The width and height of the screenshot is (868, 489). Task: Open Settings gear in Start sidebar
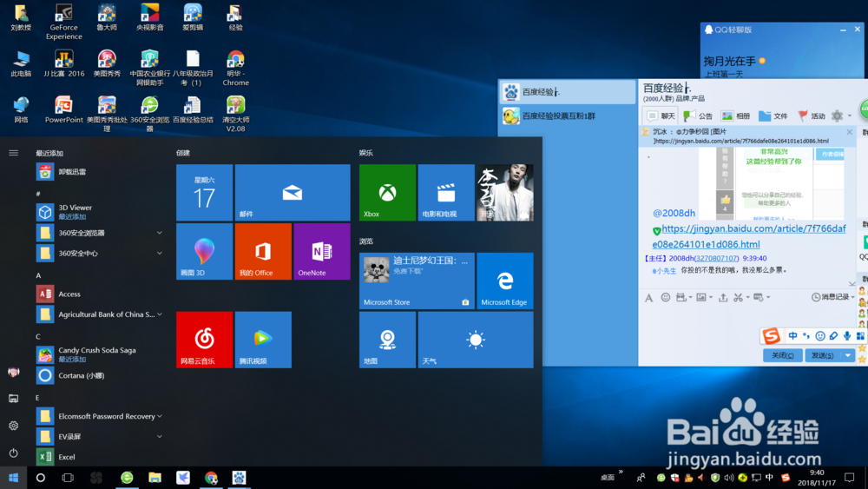click(x=14, y=426)
